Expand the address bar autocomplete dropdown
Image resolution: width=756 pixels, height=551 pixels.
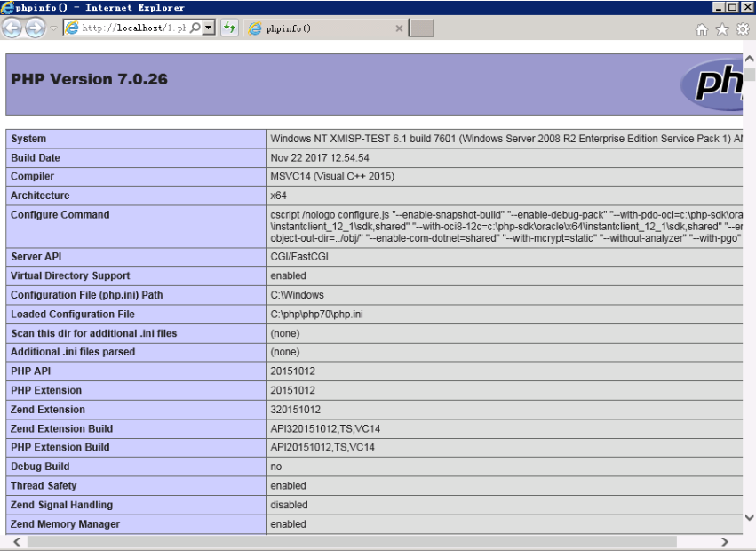[208, 28]
